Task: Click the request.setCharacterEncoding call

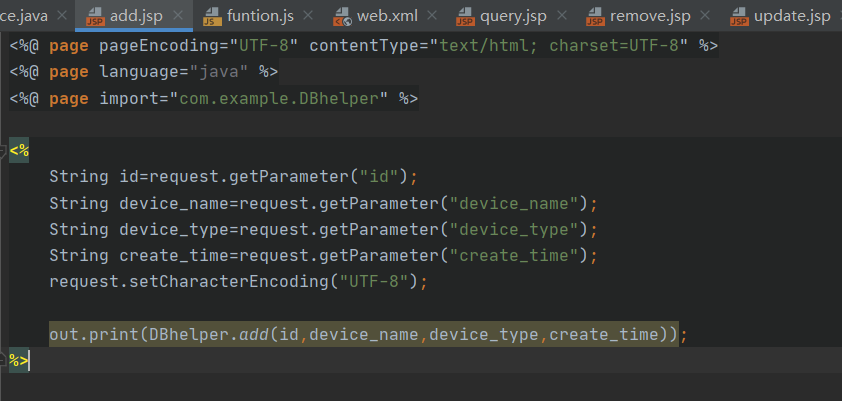Action: pyautogui.click(x=239, y=282)
